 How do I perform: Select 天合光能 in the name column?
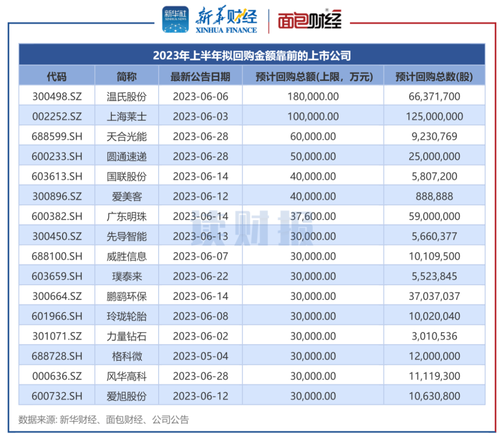point(126,137)
